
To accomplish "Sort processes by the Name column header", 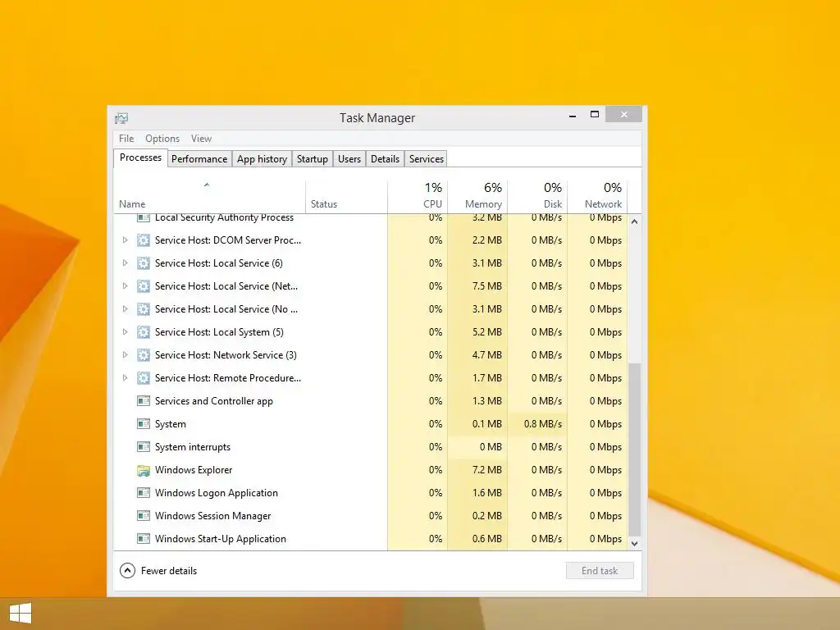I will click(209, 197).
